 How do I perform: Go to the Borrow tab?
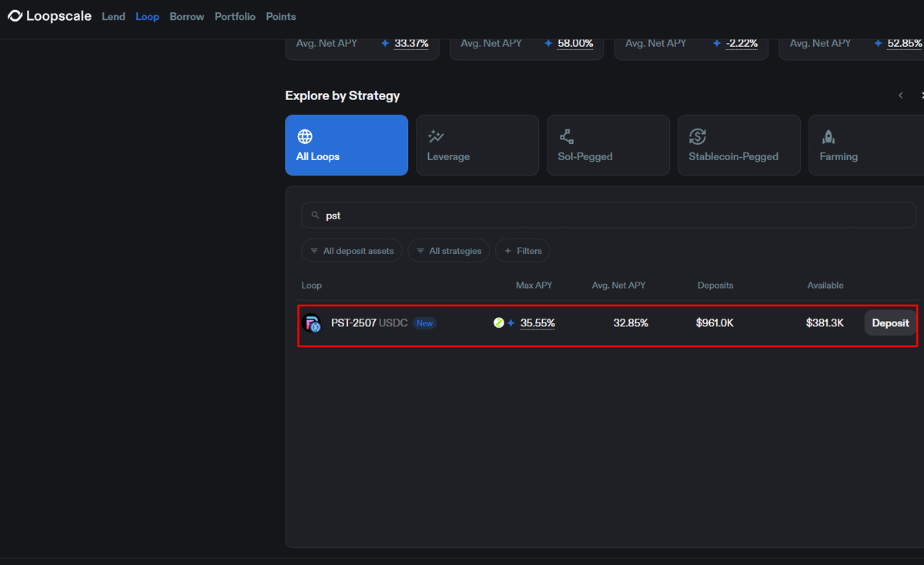(187, 16)
